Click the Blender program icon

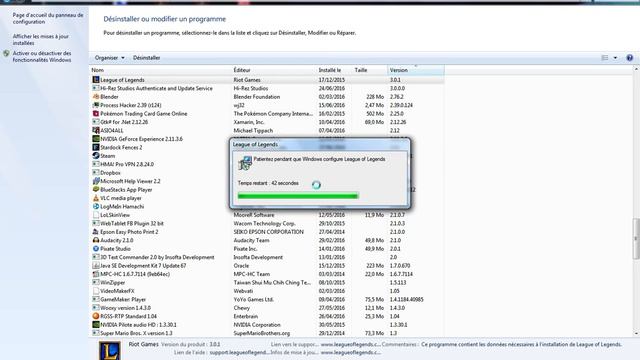[96, 97]
